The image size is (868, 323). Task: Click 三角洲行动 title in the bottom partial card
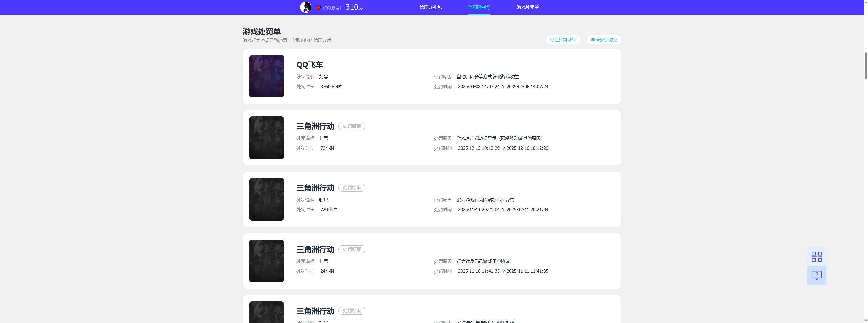tap(315, 311)
